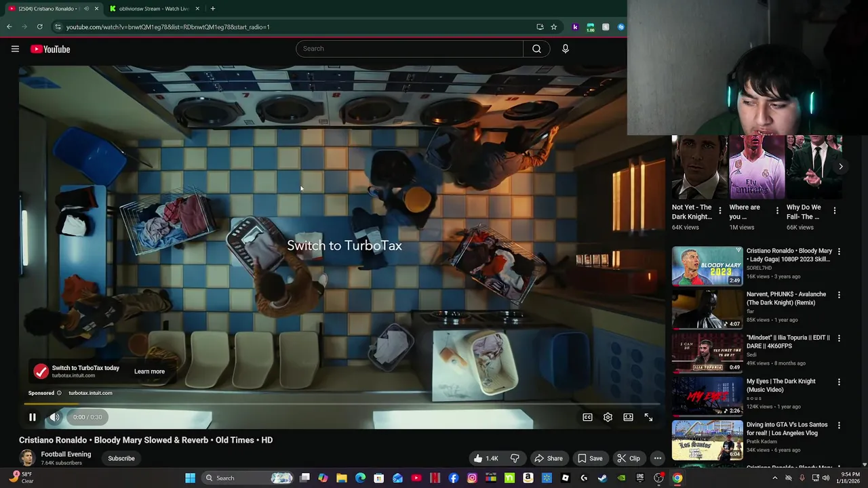Open options for Mindset Ilia Topuria video
Viewport: 868px width, 488px height.
click(839, 338)
